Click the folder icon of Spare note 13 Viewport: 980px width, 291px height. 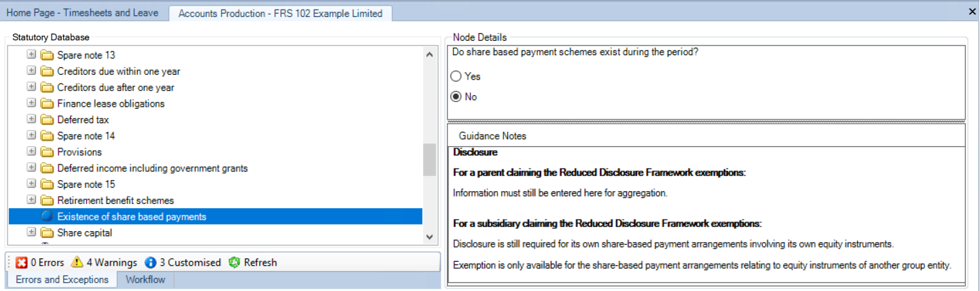pyautogui.click(x=47, y=55)
